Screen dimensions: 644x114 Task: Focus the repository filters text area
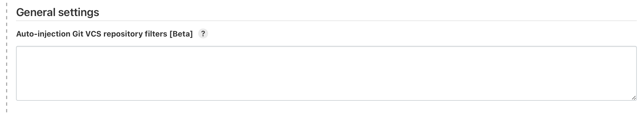[326, 73]
